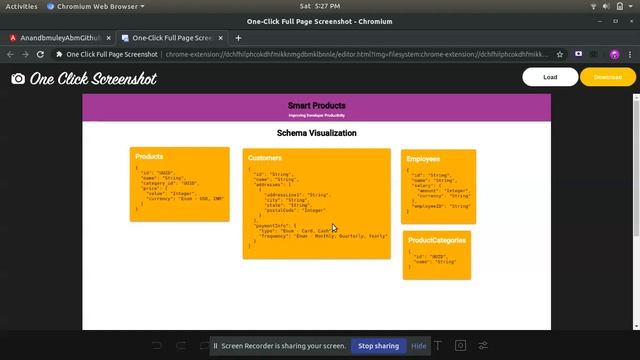Click the scrollbar down arrow
Viewport: 640px width, 360px height.
point(636,327)
